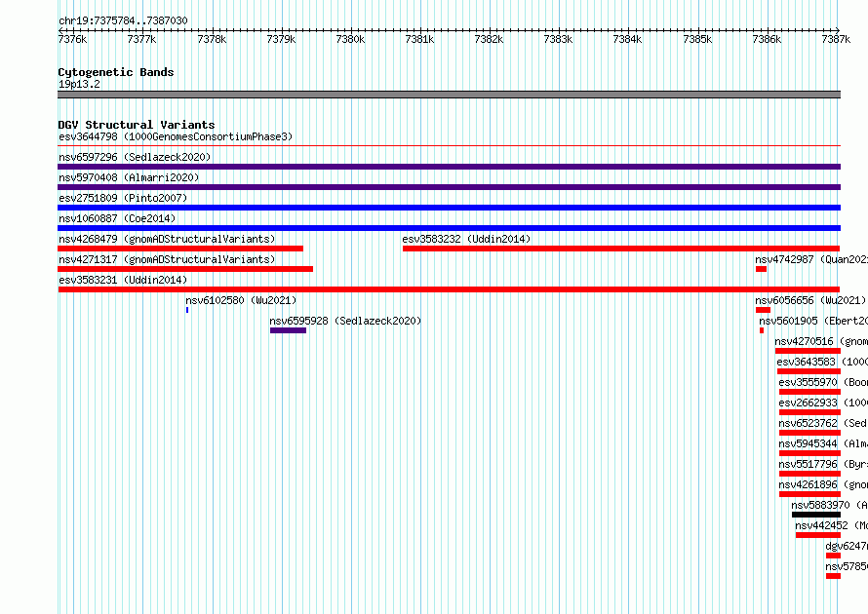Screen dimensions: 868x614
Task: Click the 7383k ruler tick label
Action: point(558,39)
